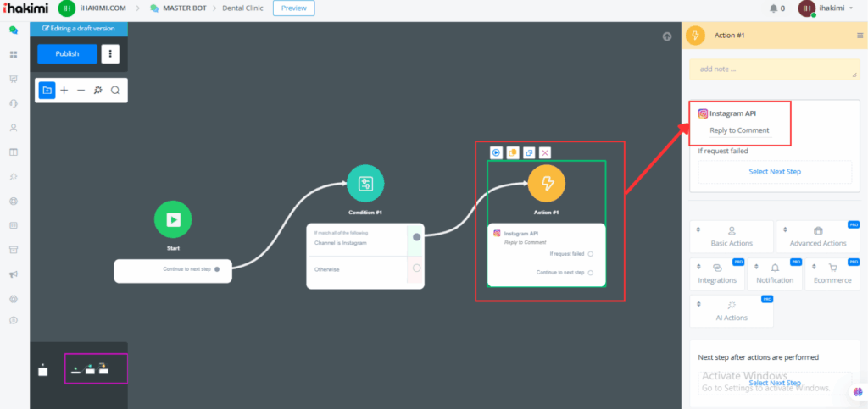Expand the Basic Actions category

point(732,236)
